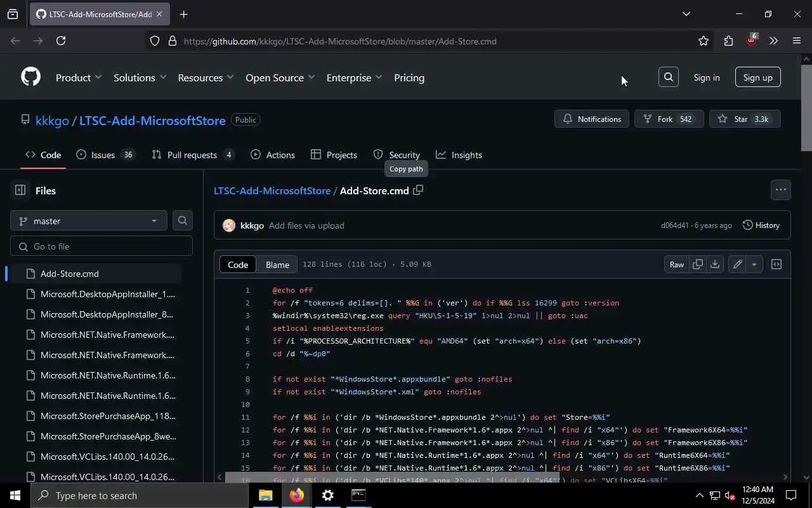The width and height of the screenshot is (812, 508).
Task: Edit this file pencil icon
Action: tap(737, 264)
